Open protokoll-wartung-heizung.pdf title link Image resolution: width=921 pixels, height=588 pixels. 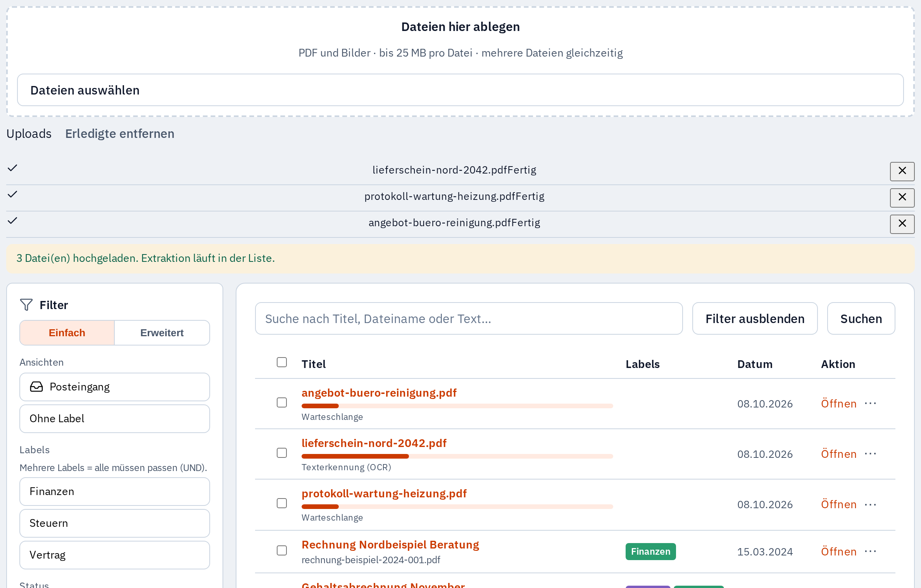pyautogui.click(x=384, y=493)
